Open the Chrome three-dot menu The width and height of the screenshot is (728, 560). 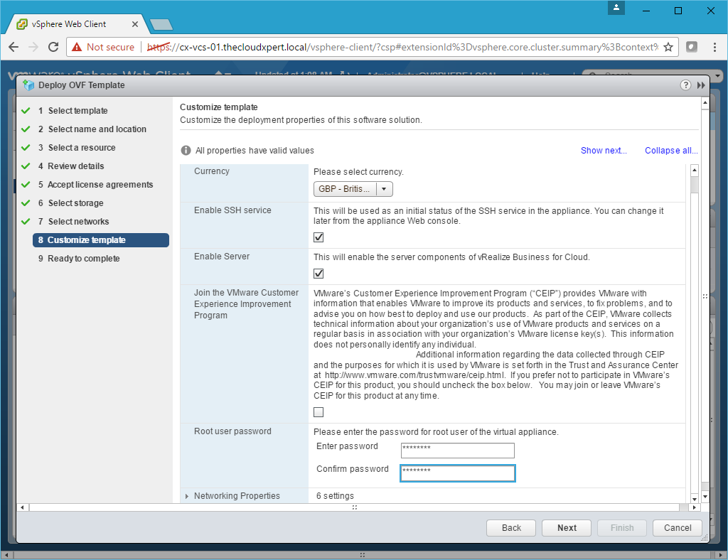[713, 47]
